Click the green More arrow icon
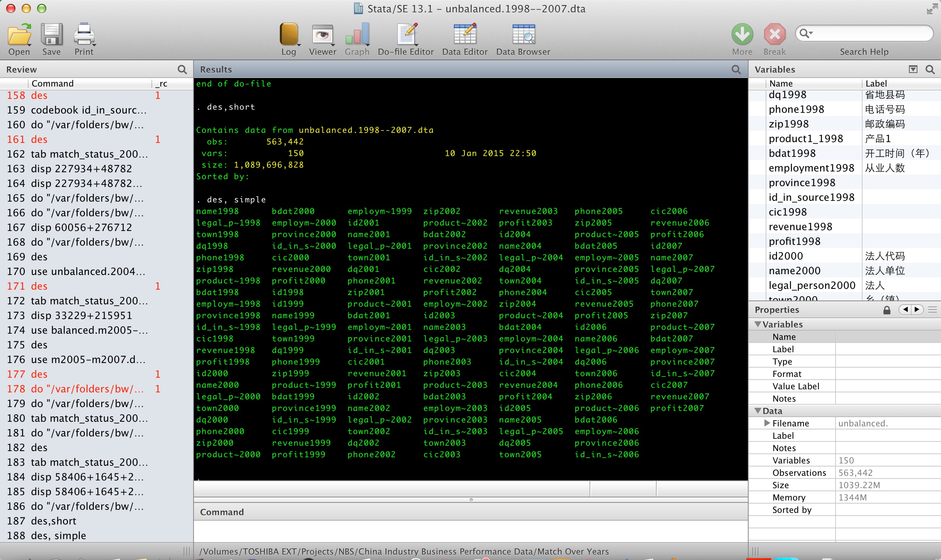Screen dimensions: 941x560 pyautogui.click(x=742, y=35)
